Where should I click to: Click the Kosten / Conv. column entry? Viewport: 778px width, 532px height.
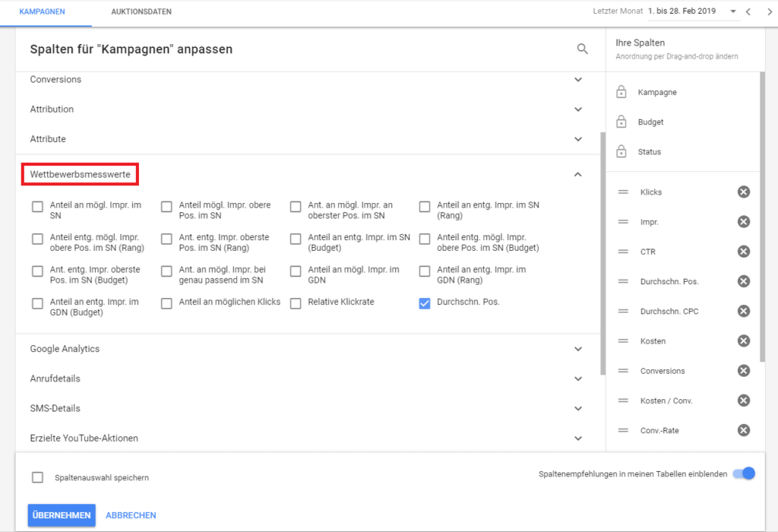pyautogui.click(x=666, y=401)
